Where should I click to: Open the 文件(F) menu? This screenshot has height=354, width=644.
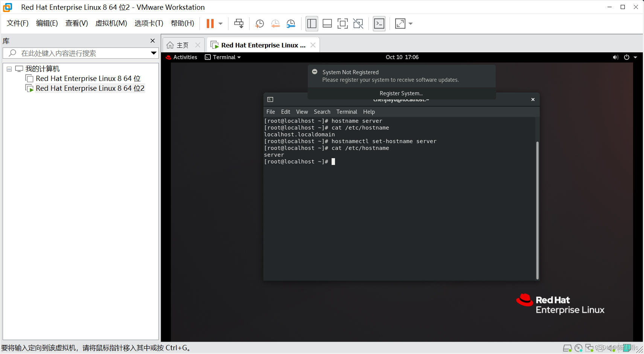18,23
